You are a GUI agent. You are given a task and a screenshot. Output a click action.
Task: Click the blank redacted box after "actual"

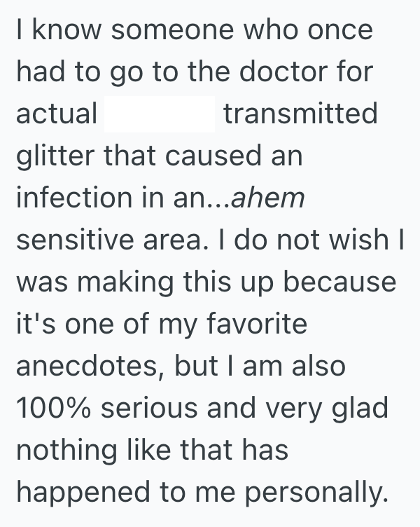pyautogui.click(x=160, y=115)
